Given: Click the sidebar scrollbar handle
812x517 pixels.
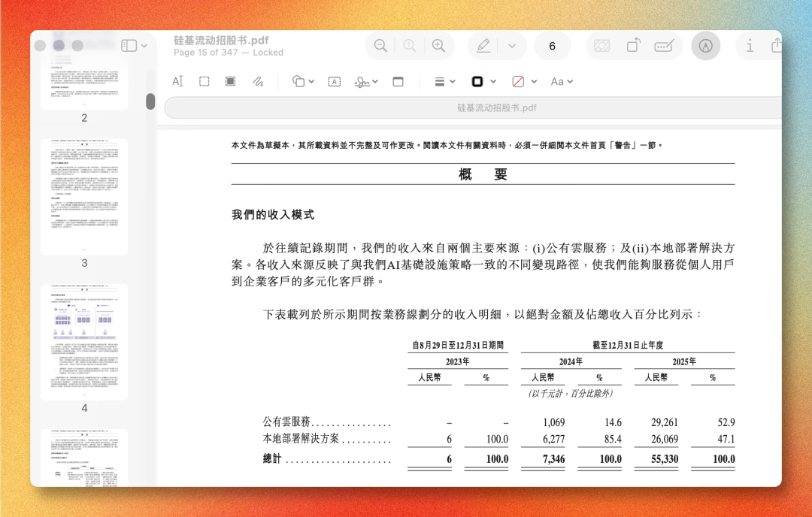Looking at the screenshot, I should coord(150,101).
